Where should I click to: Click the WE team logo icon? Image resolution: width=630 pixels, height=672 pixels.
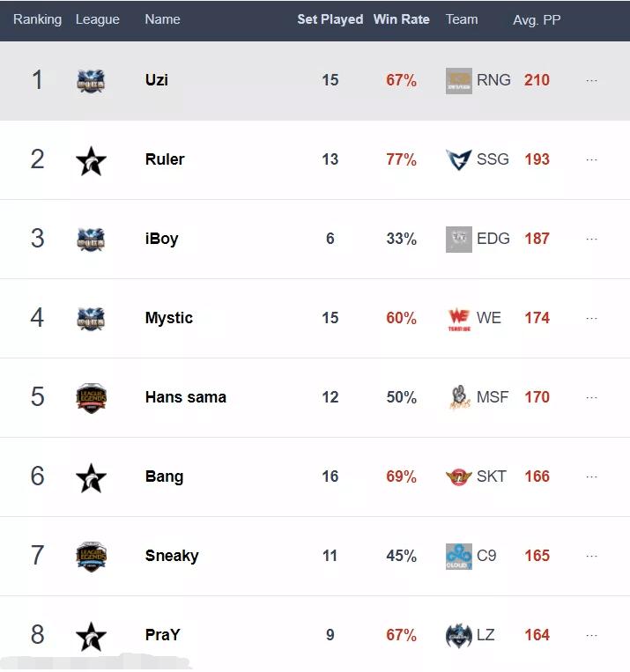459,318
